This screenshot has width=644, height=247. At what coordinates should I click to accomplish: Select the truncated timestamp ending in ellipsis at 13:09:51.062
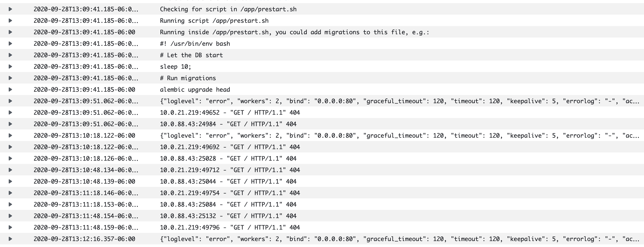click(86, 101)
